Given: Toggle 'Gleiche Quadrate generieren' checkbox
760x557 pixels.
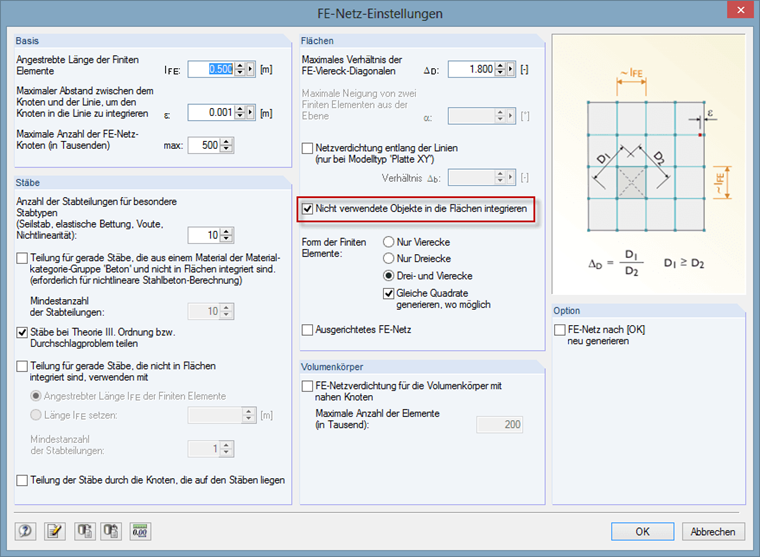Looking at the screenshot, I should 389,294.
